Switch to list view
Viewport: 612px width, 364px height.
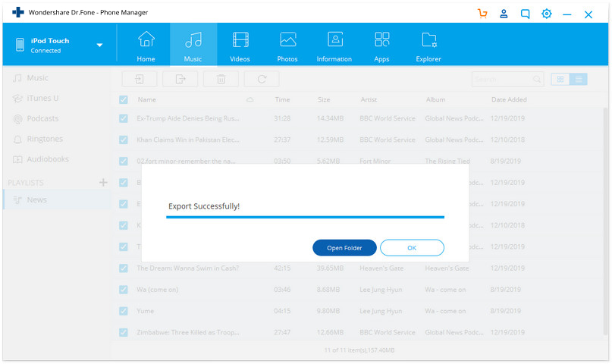click(579, 79)
